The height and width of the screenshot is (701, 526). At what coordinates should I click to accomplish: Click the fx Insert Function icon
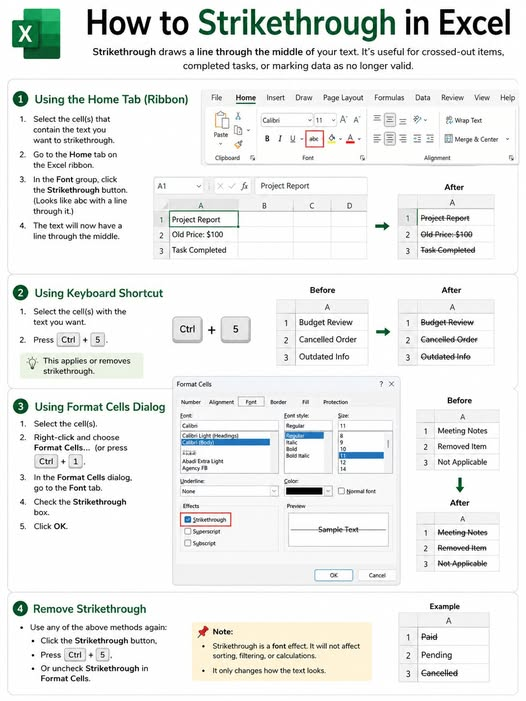(x=244, y=186)
